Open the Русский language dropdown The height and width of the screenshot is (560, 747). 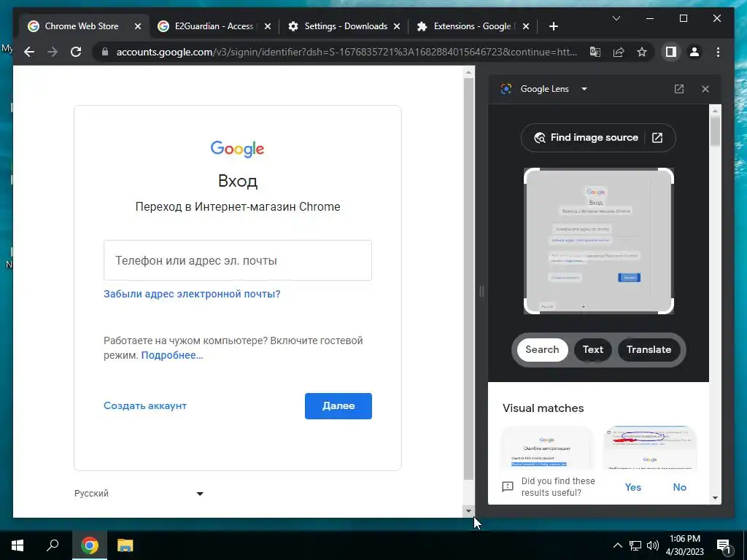139,494
